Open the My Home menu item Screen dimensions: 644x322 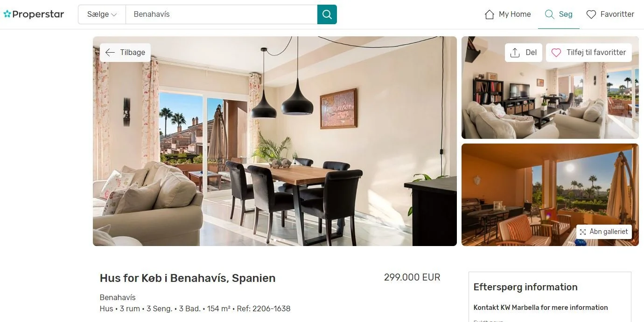pyautogui.click(x=508, y=14)
